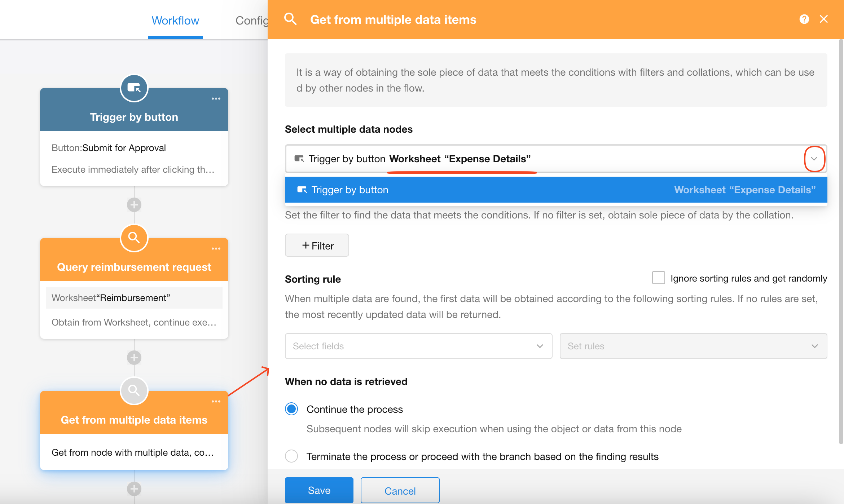Viewport: 844px width, 504px height.
Task: Open the Set rules dropdown
Action: 693,346
